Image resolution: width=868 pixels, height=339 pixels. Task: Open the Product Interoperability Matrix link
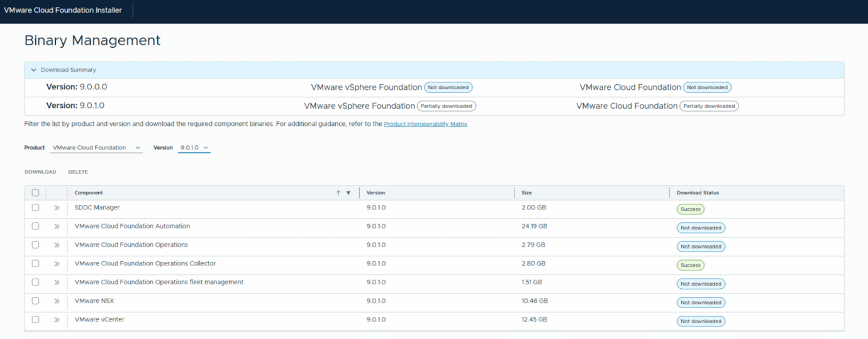point(425,125)
